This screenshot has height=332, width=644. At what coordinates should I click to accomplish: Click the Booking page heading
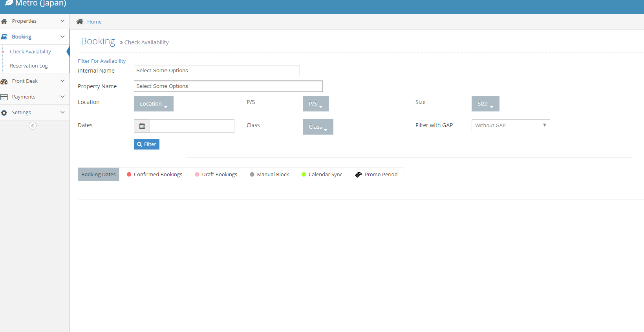click(98, 41)
